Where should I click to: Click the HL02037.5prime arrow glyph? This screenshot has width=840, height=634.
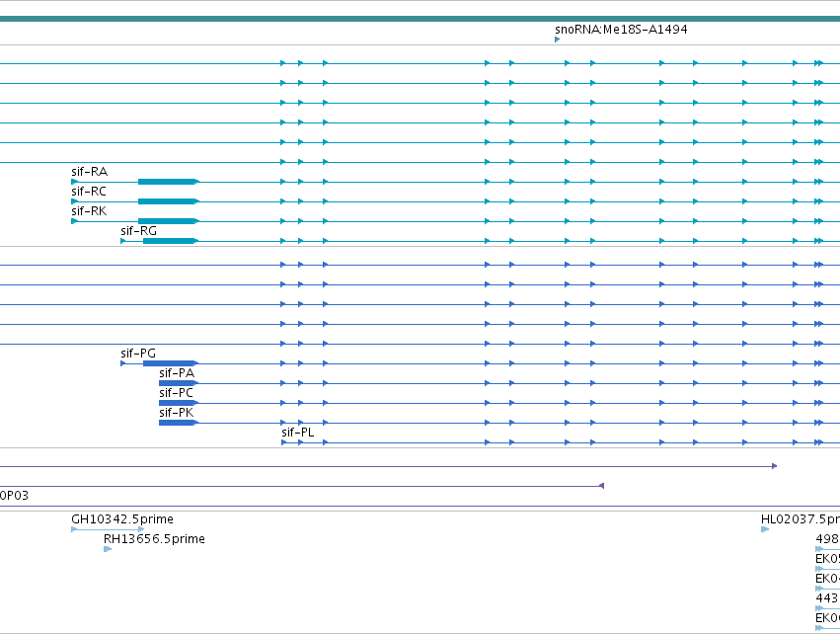(x=765, y=529)
